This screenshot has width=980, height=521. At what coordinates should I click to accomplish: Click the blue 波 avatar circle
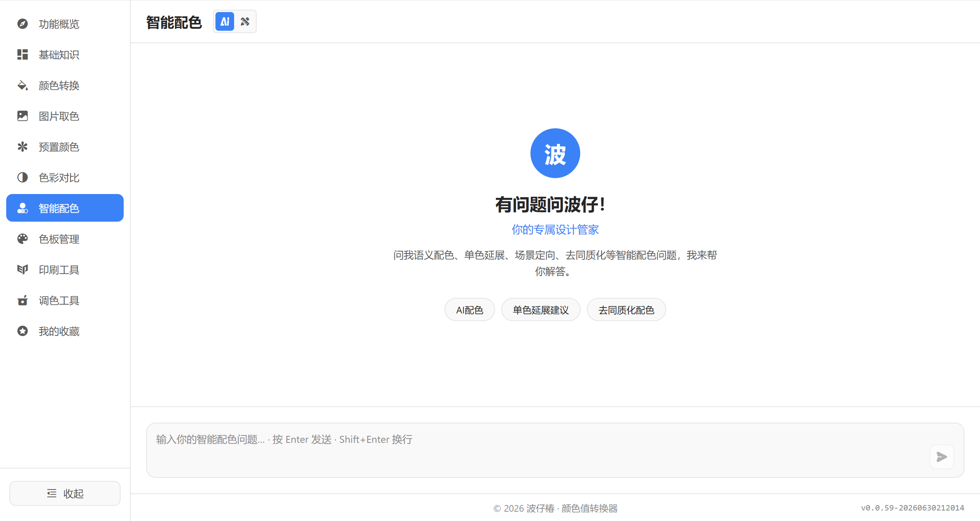[555, 153]
